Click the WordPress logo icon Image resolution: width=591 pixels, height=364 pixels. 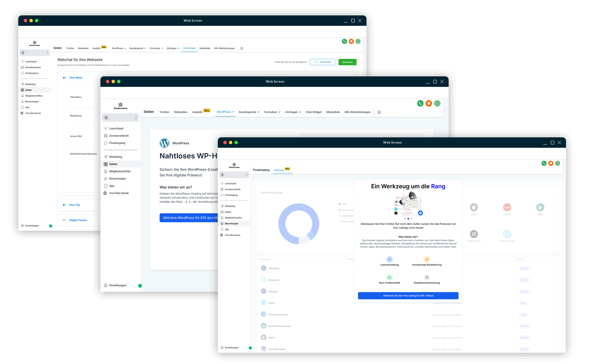(x=164, y=143)
